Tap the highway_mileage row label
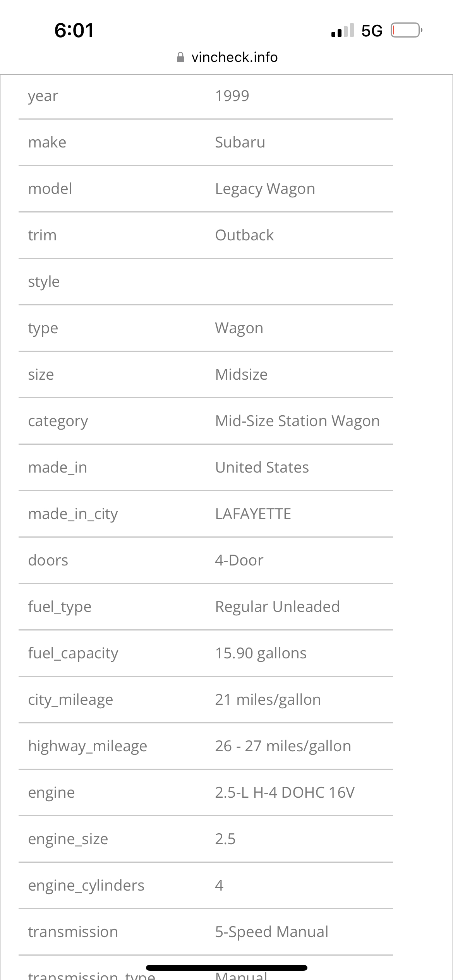Viewport: 453px width, 980px height. (88, 746)
